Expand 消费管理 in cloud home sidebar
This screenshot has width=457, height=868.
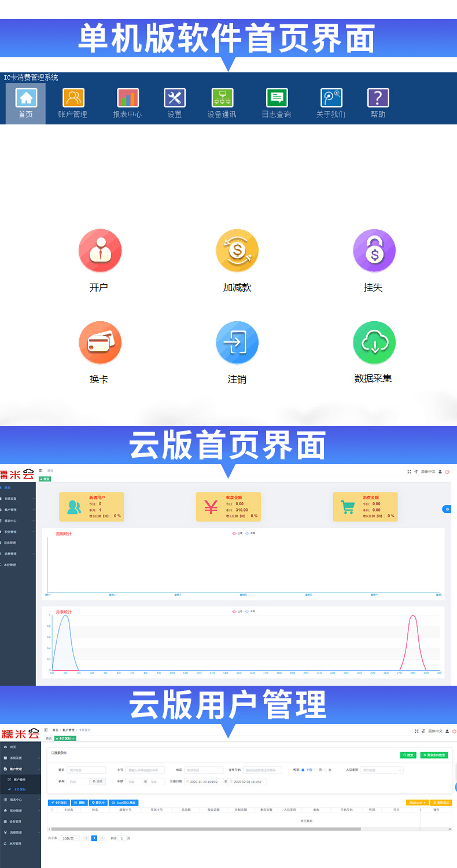tap(18, 553)
